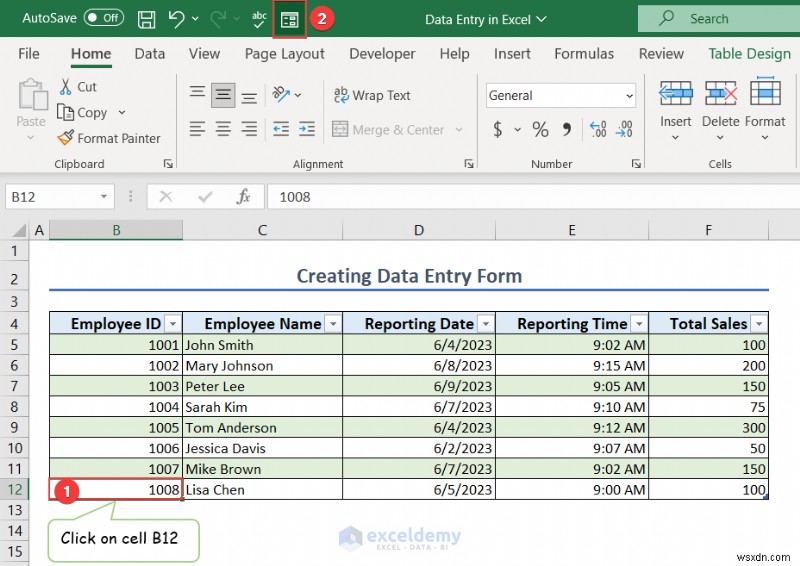The width and height of the screenshot is (800, 566).
Task: Open the Reporting Time filter dropdown
Action: (639, 324)
